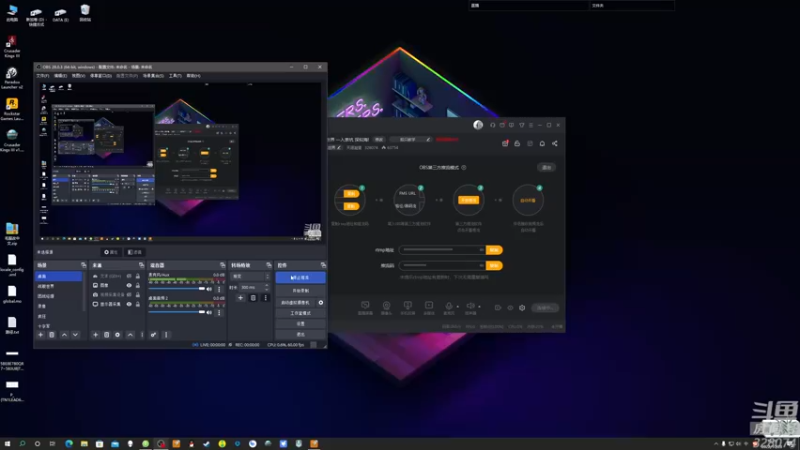Screen dimensions: 800x450
Task: Expand speaker device dropdown arrow in Douyu
Action: pyautogui.click(x=479, y=307)
